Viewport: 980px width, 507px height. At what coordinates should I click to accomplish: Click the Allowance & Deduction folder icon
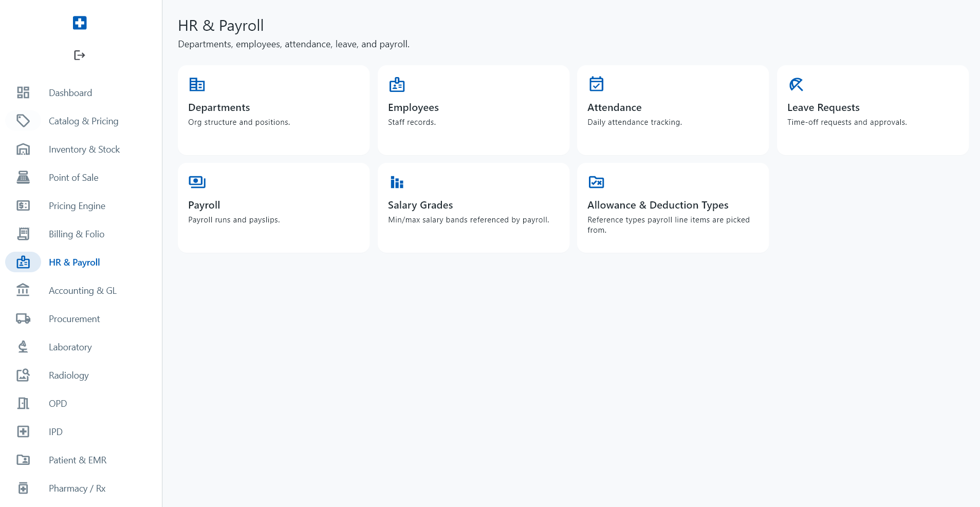point(596,182)
